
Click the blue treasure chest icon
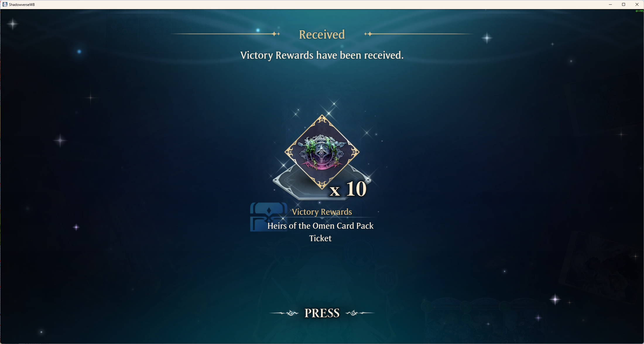coord(269,217)
